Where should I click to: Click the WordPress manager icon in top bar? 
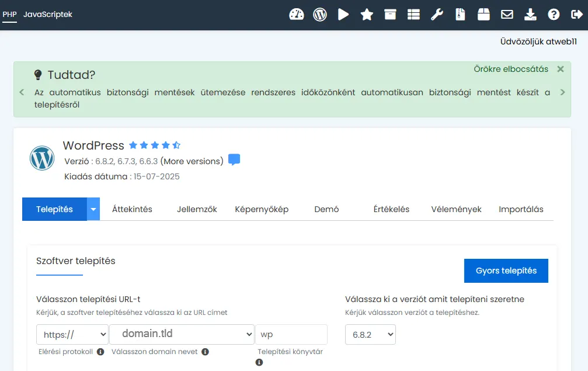click(320, 15)
